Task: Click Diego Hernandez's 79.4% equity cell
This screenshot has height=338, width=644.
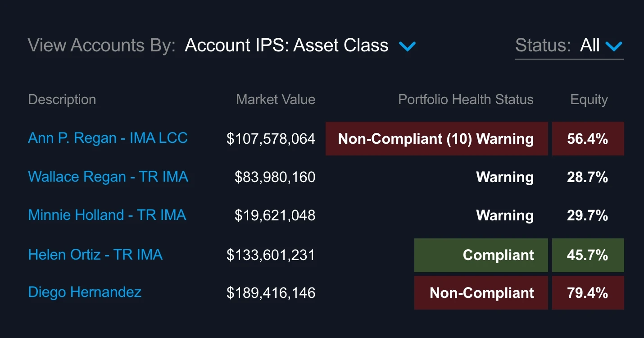Action: click(588, 292)
